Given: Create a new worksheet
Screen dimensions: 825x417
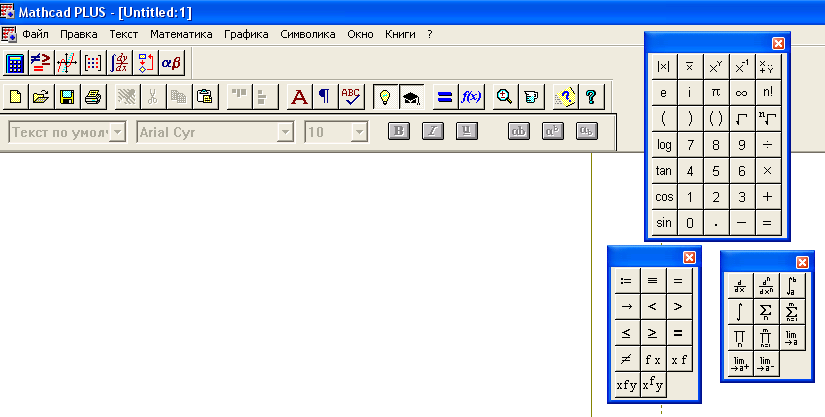Looking at the screenshot, I should pyautogui.click(x=15, y=97).
